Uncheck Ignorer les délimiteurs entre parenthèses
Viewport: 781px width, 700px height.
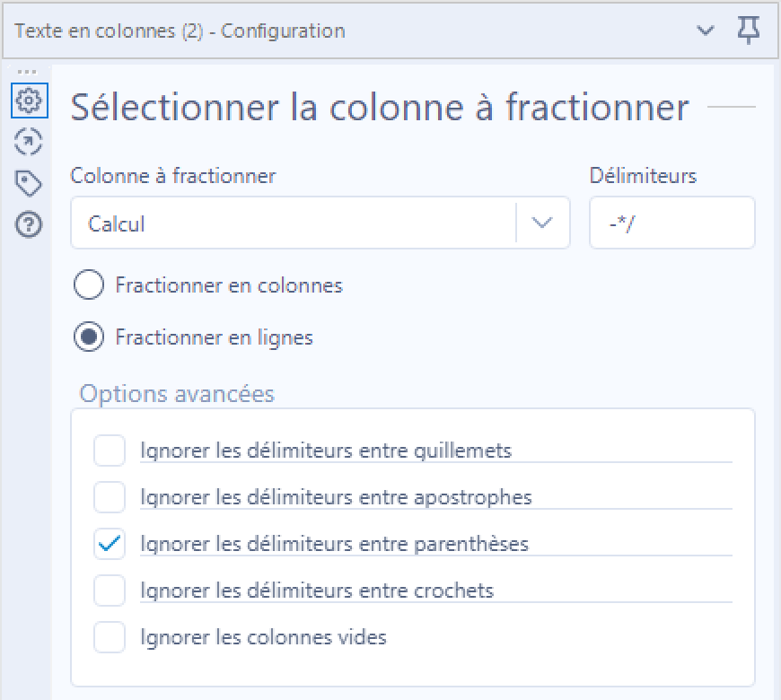(x=110, y=544)
